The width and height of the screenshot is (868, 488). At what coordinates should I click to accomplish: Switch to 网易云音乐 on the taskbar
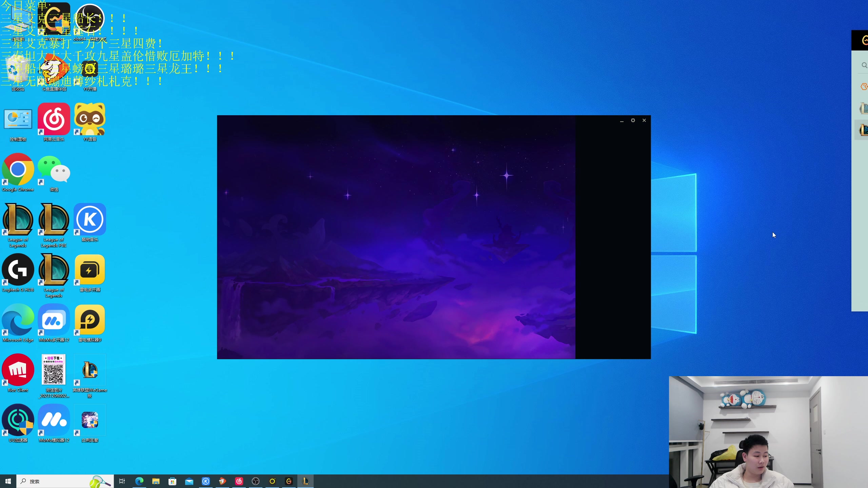tap(239, 481)
